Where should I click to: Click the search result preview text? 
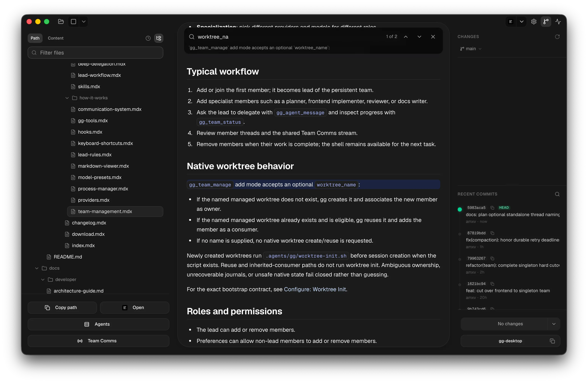[259, 48]
